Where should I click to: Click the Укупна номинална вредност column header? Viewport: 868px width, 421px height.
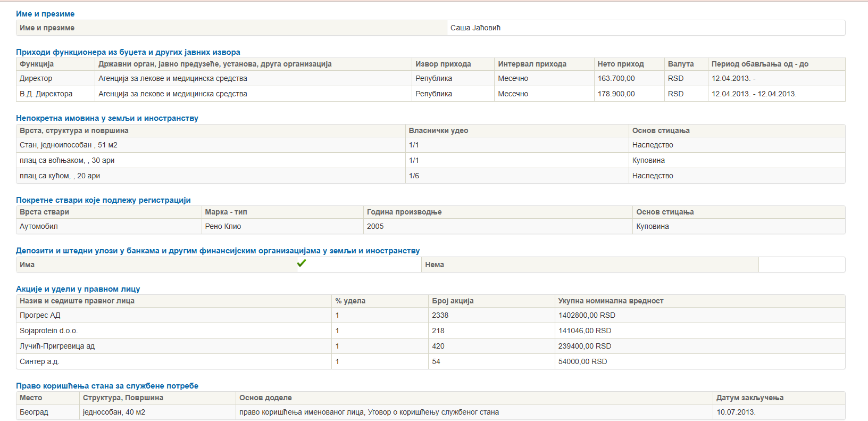click(611, 301)
